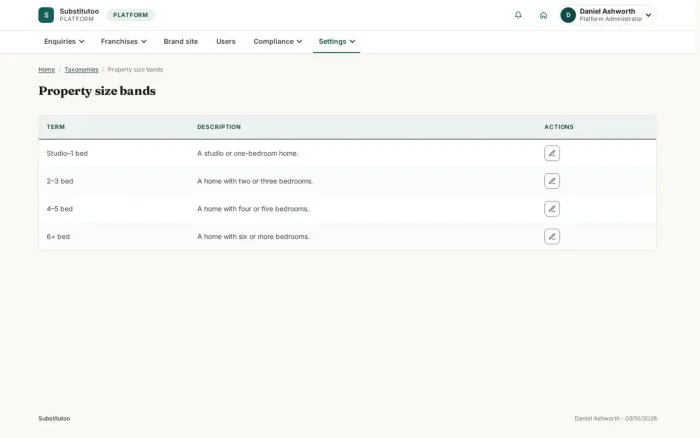Click Daniel Ashworth's avatar circle
Image resolution: width=700 pixels, height=438 pixels.
pyautogui.click(x=568, y=15)
